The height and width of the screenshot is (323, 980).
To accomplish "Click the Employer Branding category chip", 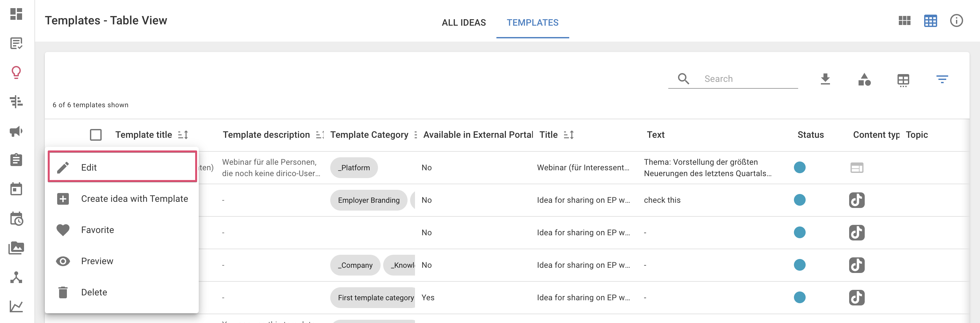I will 368,200.
